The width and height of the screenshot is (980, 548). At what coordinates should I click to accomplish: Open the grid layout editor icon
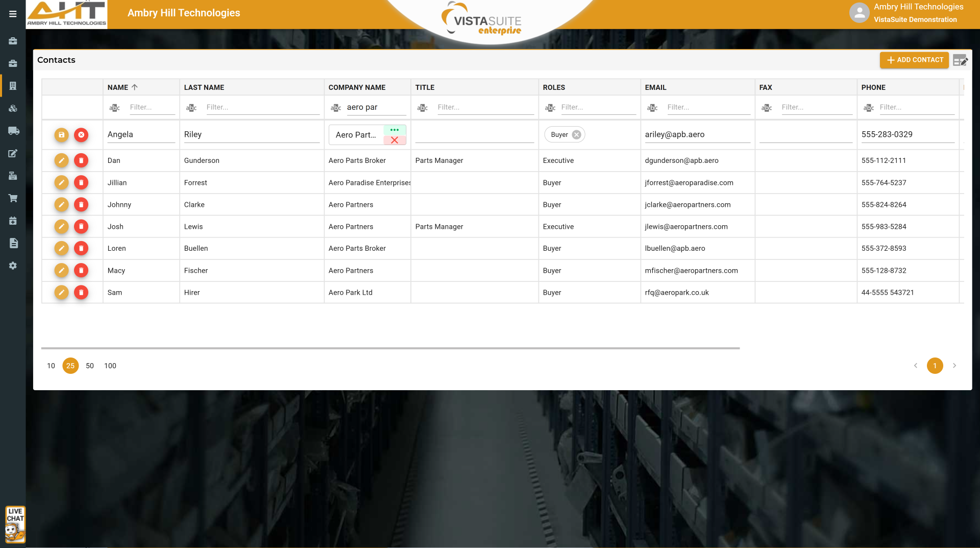[x=960, y=60]
